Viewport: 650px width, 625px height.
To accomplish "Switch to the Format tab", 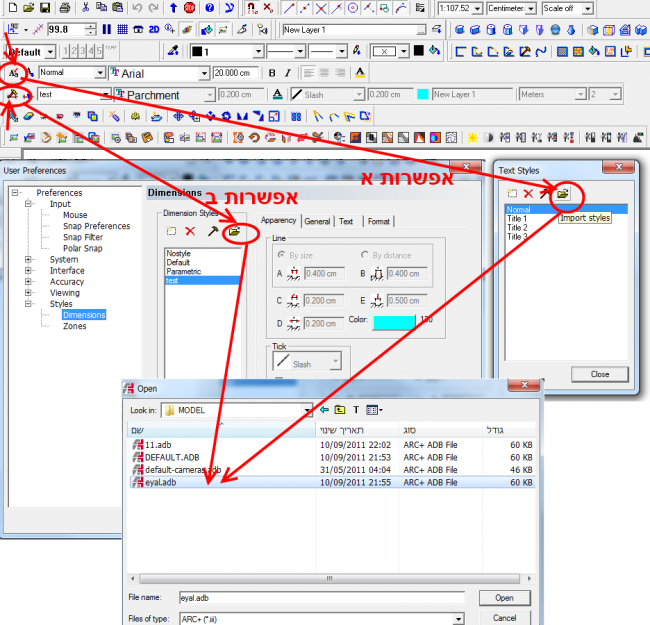I will click(378, 221).
